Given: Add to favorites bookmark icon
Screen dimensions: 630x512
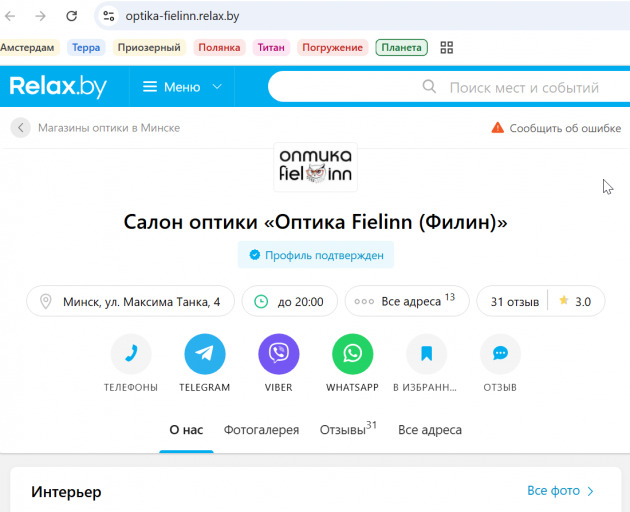Looking at the screenshot, I should coord(426,354).
